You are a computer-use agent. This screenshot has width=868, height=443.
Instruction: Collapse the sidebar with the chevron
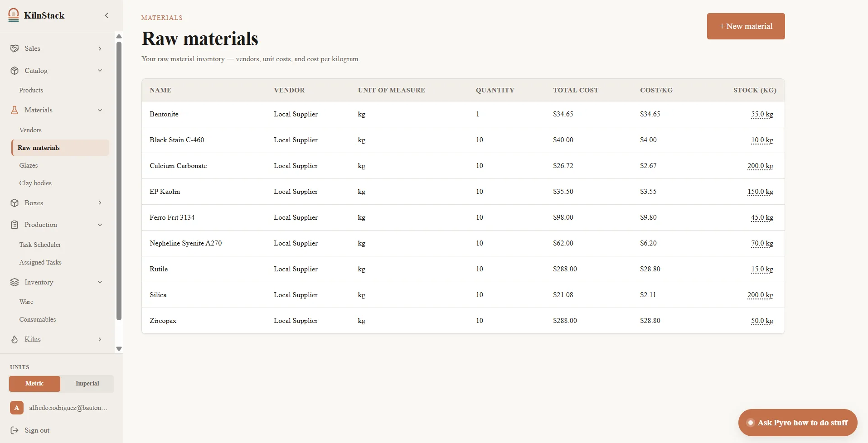107,15
